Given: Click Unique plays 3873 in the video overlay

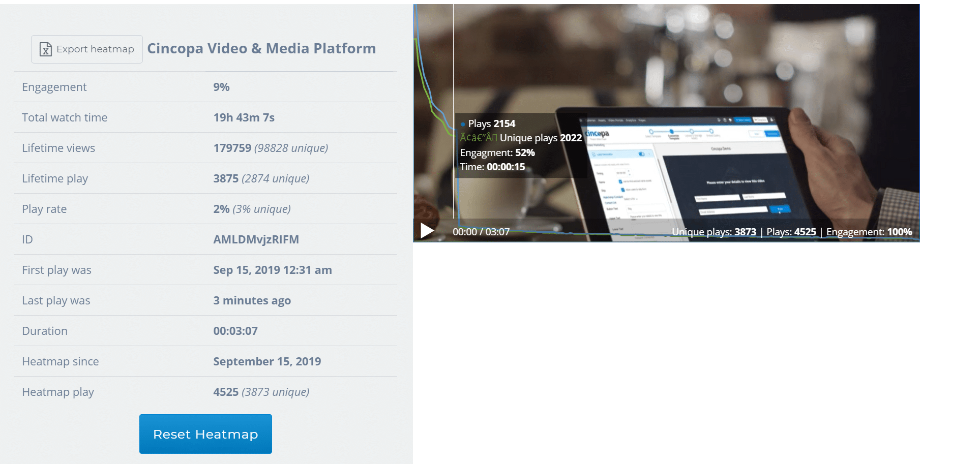Looking at the screenshot, I should click(x=714, y=232).
